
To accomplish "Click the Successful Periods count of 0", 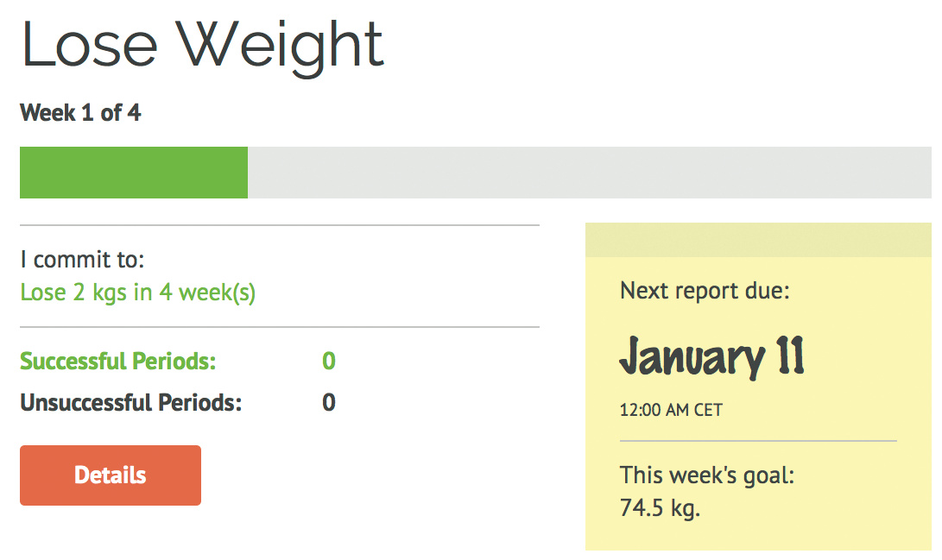I will coord(329,361).
